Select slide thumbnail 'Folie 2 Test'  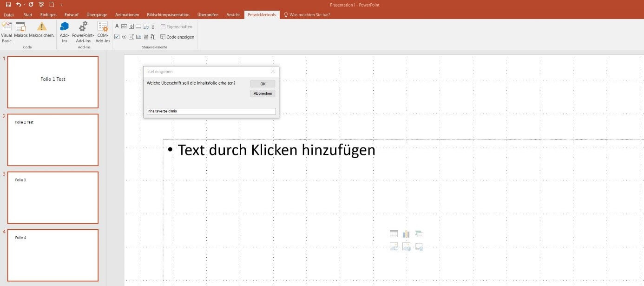53,140
